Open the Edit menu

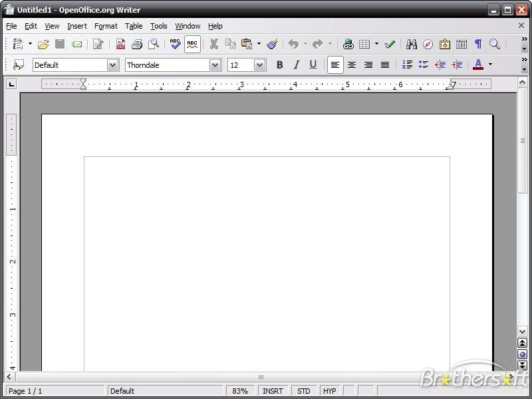pyautogui.click(x=31, y=26)
